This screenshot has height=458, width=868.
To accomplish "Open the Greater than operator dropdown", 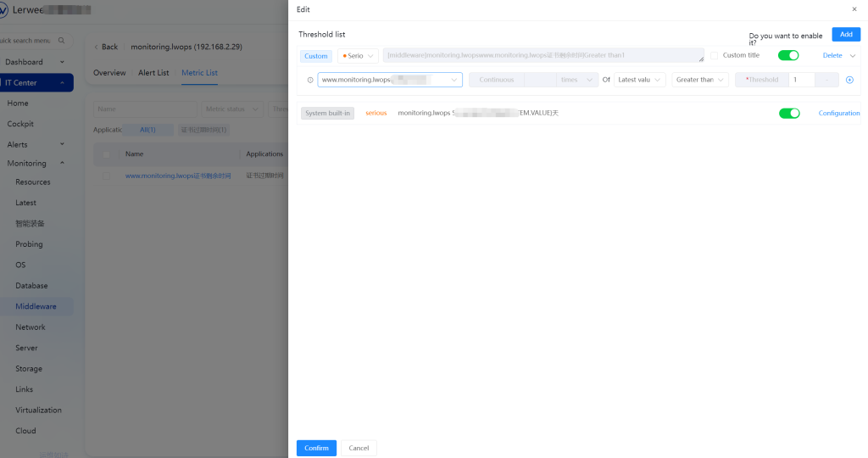I will point(700,80).
